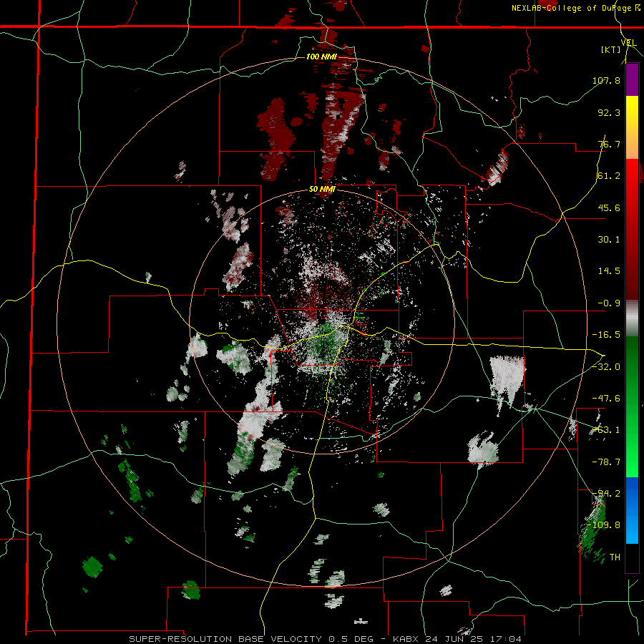Select the 14.5 scale value
The height and width of the screenshot is (644, 644).
[609, 270]
